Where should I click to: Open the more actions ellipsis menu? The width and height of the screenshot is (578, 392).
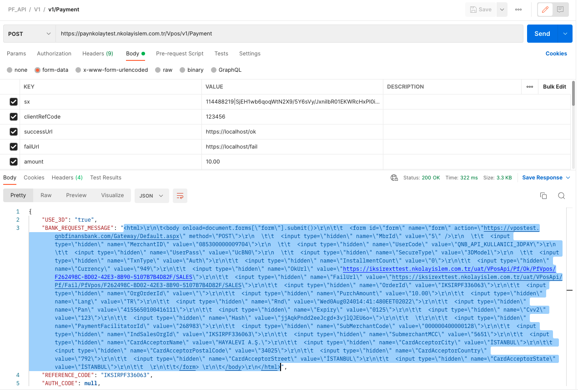(x=518, y=9)
